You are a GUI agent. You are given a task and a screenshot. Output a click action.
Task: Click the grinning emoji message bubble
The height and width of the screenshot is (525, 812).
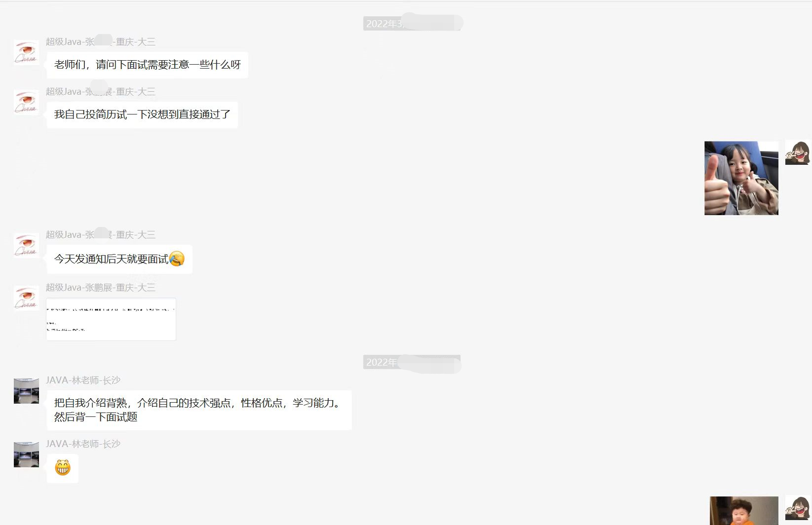(63, 468)
